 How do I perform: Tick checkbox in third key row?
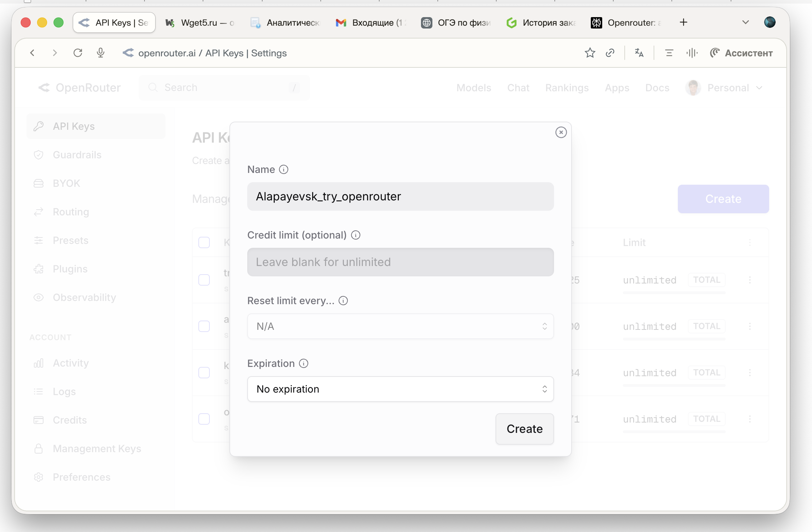coord(204,373)
